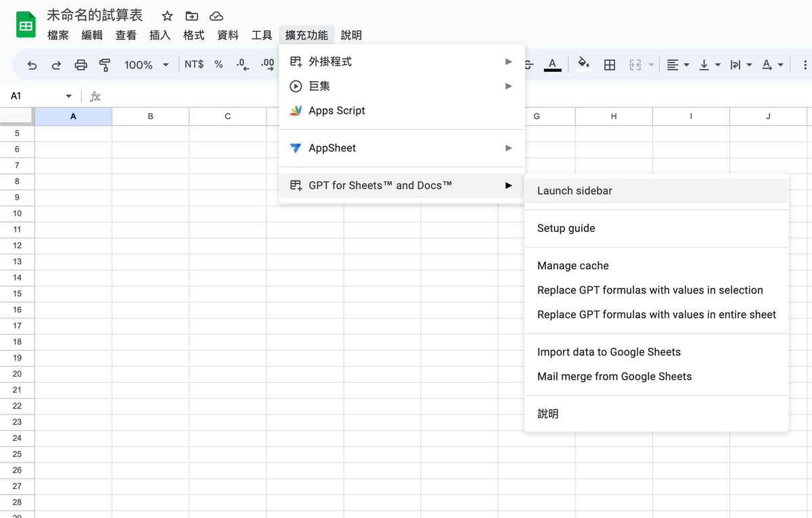Open the fill color picker
This screenshot has width=812, height=518.
tap(583, 65)
